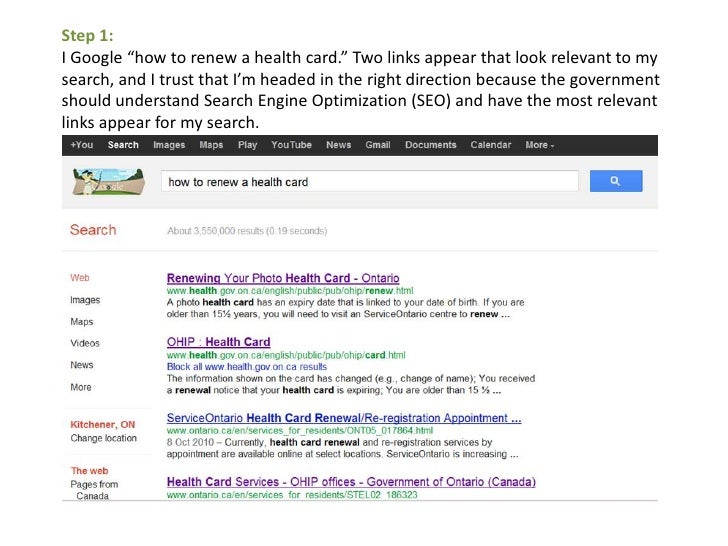Filter results by Maps in sidebar
Image resolution: width=728 pixels, height=546 pixels.
coord(82,322)
